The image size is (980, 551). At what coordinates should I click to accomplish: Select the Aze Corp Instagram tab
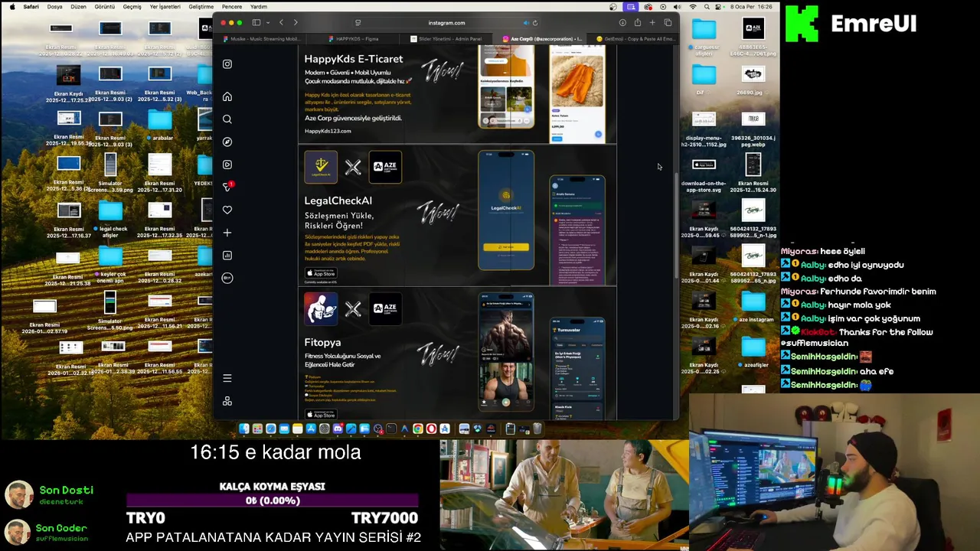pos(541,39)
